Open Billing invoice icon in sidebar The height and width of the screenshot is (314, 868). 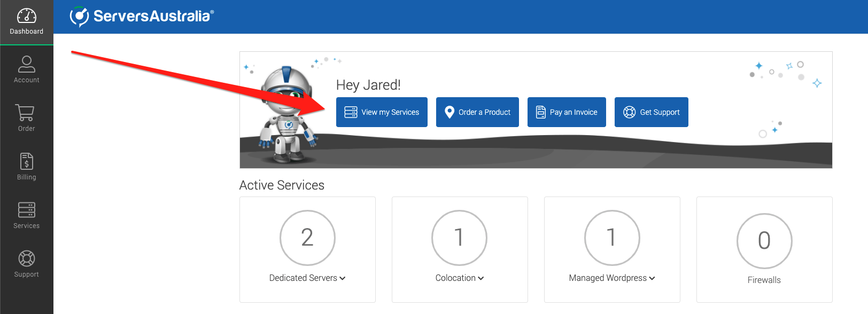tap(27, 161)
